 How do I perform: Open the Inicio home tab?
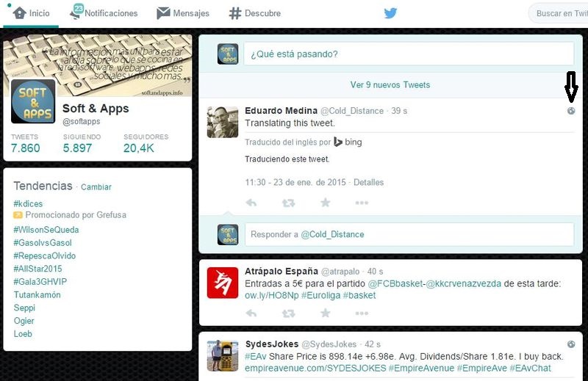(x=31, y=13)
